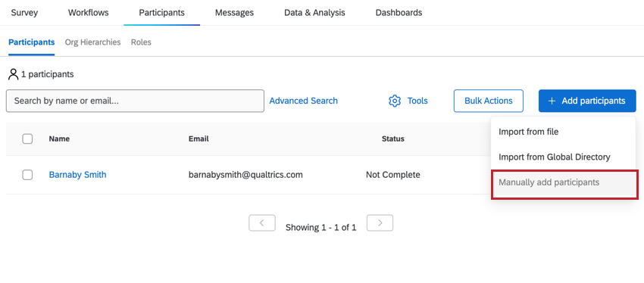Open the Bulk Actions dropdown
Viewport: 644px width, 283px height.
pyautogui.click(x=489, y=101)
